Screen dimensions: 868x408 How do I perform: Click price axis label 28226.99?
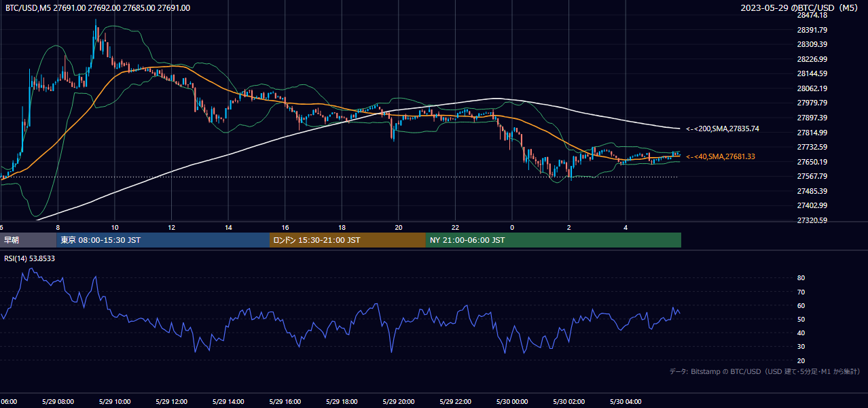[x=812, y=59]
